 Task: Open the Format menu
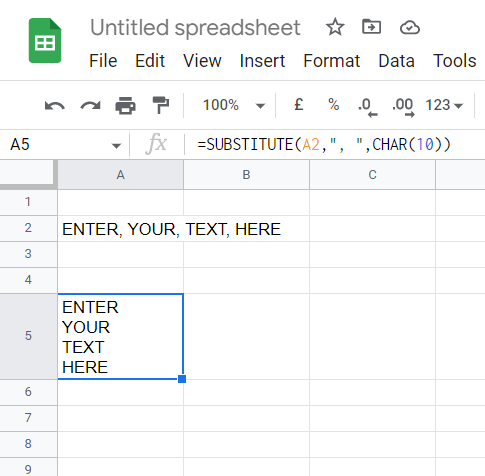tap(332, 61)
